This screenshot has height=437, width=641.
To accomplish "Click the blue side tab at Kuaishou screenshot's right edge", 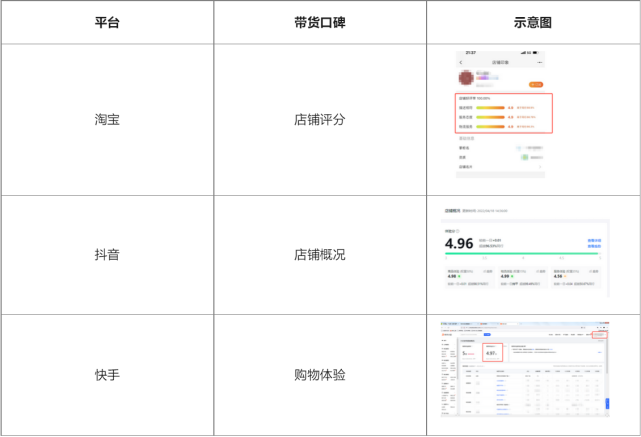I will [x=607, y=403].
